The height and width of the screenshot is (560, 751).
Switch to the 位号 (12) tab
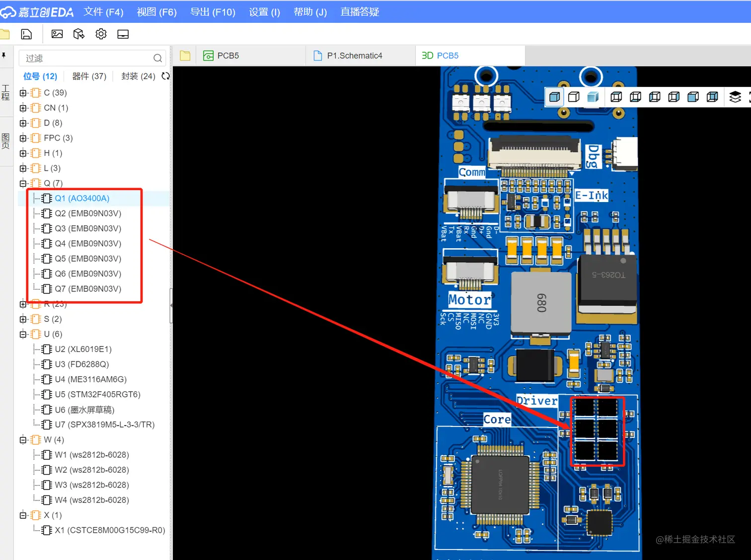pos(40,76)
